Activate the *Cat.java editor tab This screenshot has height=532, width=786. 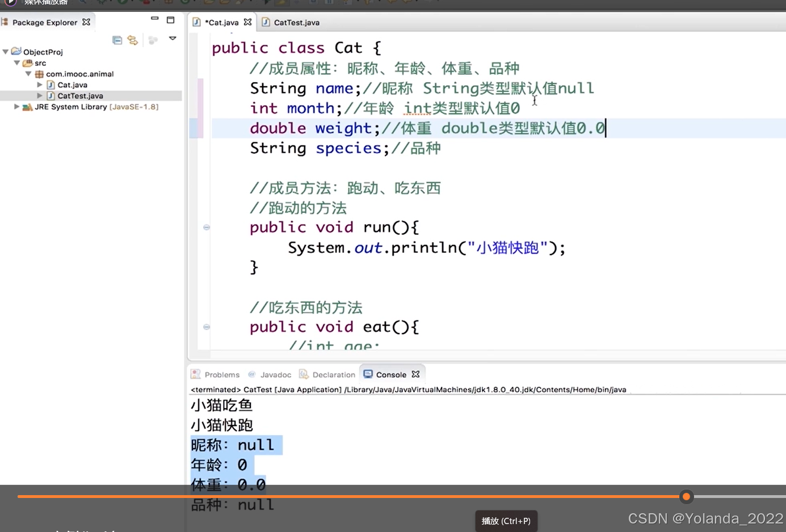pyautogui.click(x=221, y=22)
